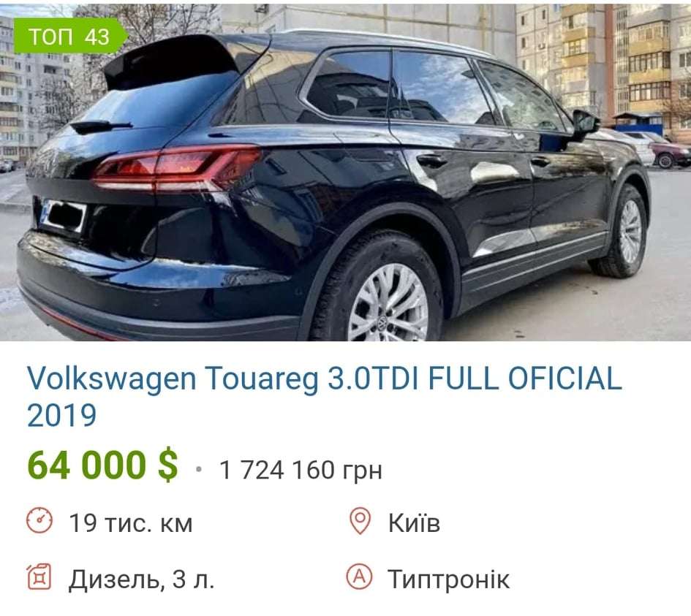Click the 19 тис. км mileage text

coord(131,522)
